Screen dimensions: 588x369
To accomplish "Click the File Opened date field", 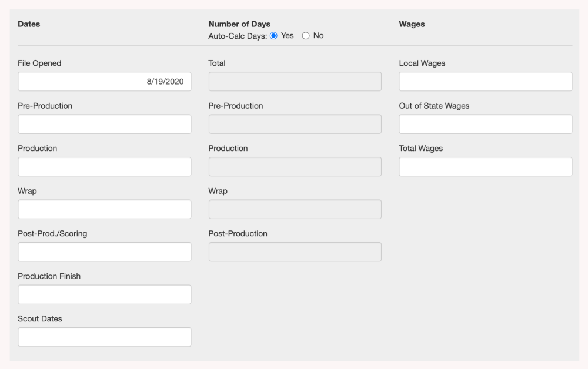I will [x=104, y=82].
